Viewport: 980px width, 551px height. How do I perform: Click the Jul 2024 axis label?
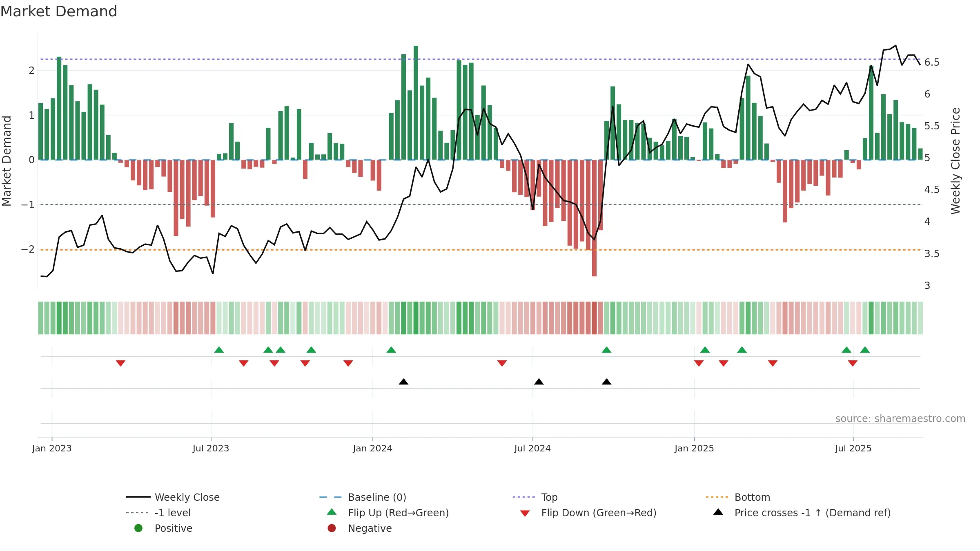pyautogui.click(x=532, y=449)
